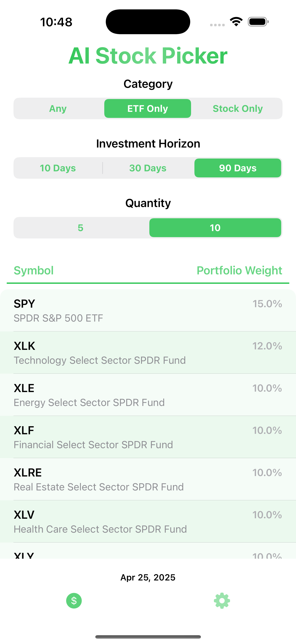Open the XLRE Real Estate row
Viewport: 296px width, 644px height.
click(148, 479)
